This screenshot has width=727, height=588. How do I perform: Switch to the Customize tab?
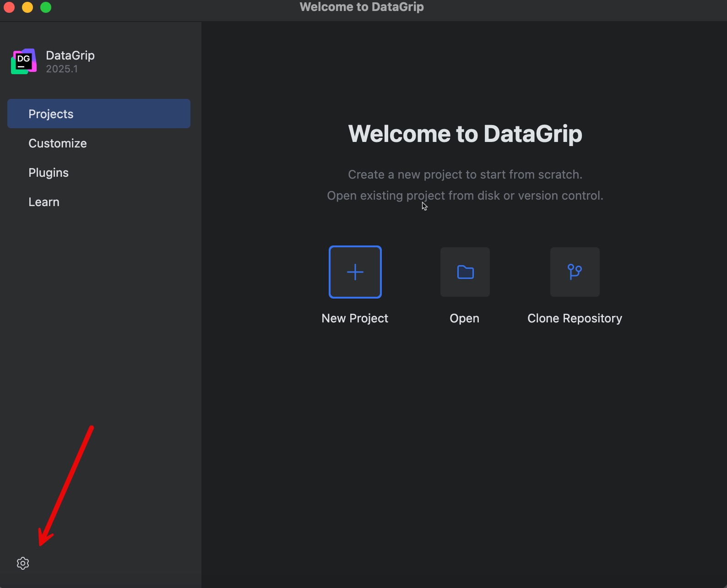pyautogui.click(x=58, y=143)
